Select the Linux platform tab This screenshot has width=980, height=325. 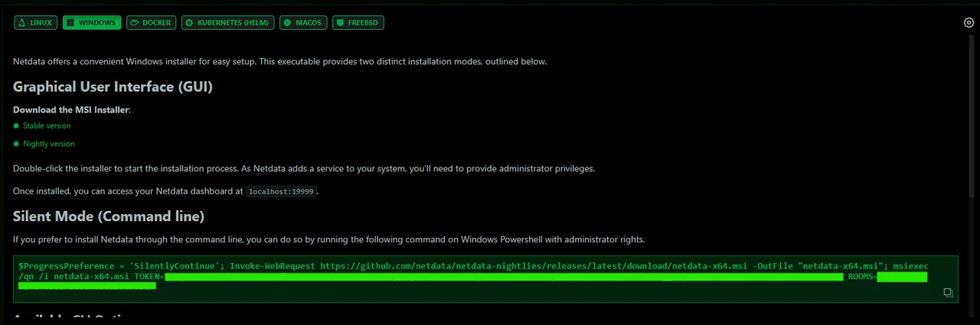coord(35,23)
